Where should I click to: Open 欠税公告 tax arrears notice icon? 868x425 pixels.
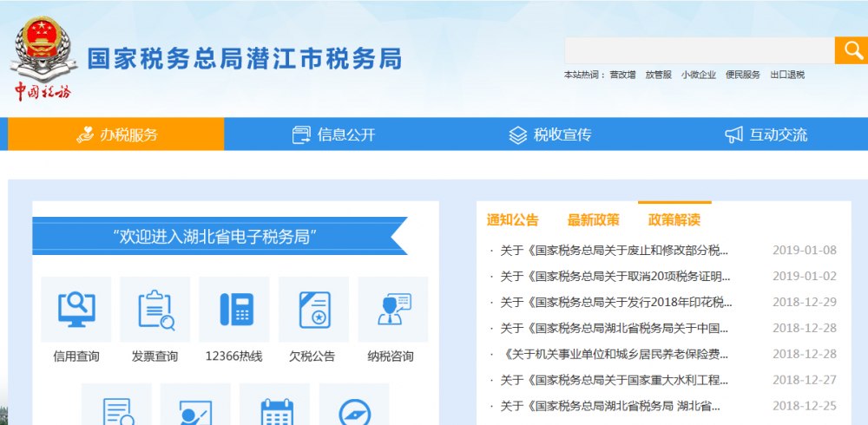(313, 311)
